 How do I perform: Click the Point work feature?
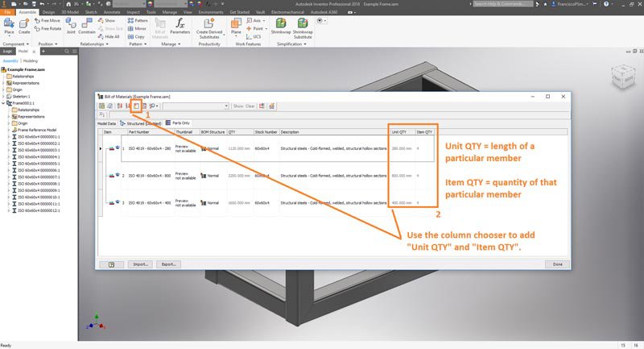[x=256, y=29]
